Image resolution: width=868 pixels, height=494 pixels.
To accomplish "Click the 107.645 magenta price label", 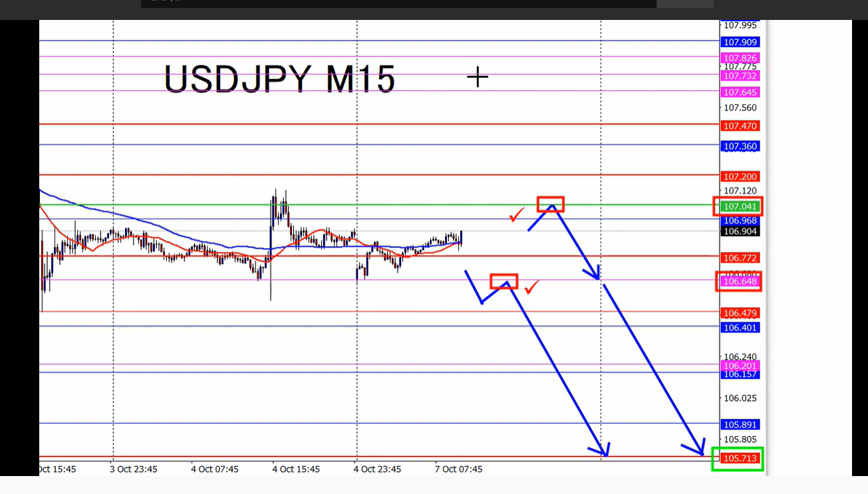I will pyautogui.click(x=740, y=92).
